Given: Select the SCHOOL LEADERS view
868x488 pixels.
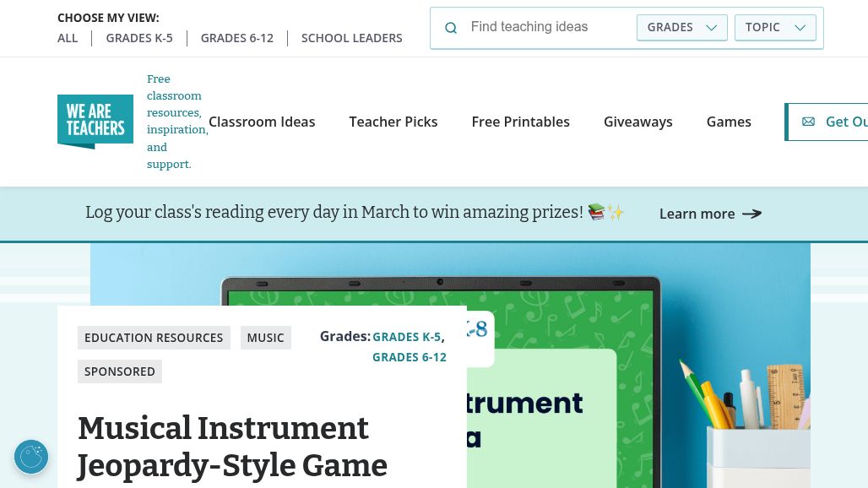Looking at the screenshot, I should [x=352, y=38].
